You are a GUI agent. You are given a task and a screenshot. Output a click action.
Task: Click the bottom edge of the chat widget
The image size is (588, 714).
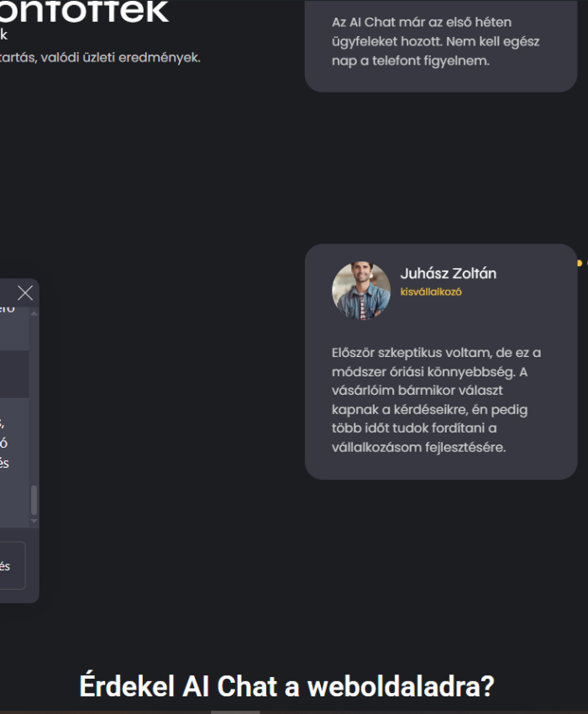tap(18, 601)
